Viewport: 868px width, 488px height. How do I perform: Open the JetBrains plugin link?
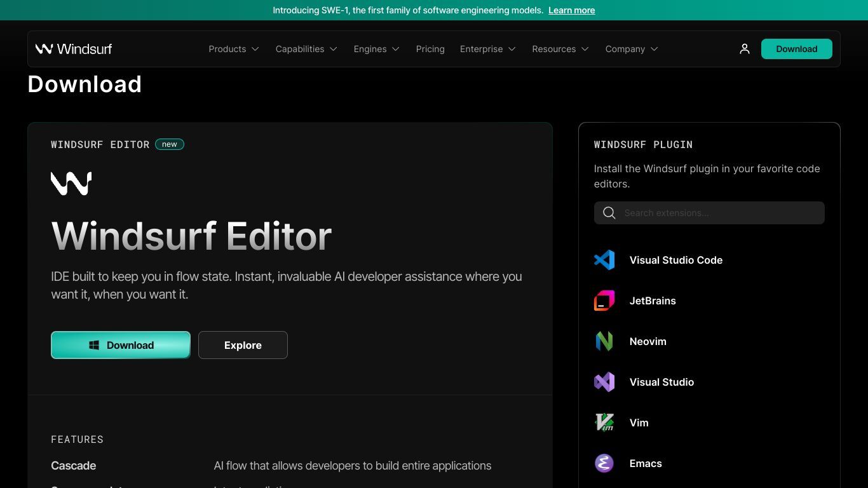coord(653,301)
